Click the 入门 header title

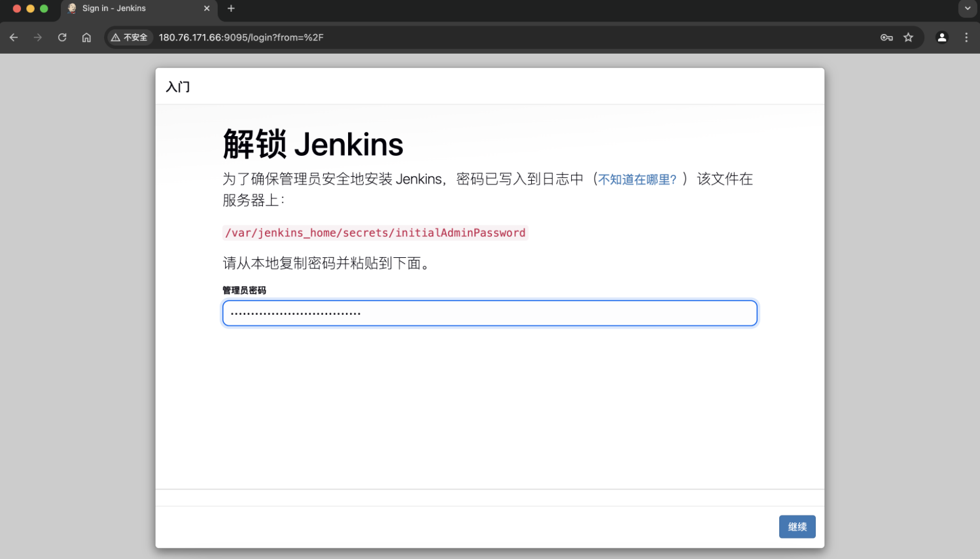(178, 86)
